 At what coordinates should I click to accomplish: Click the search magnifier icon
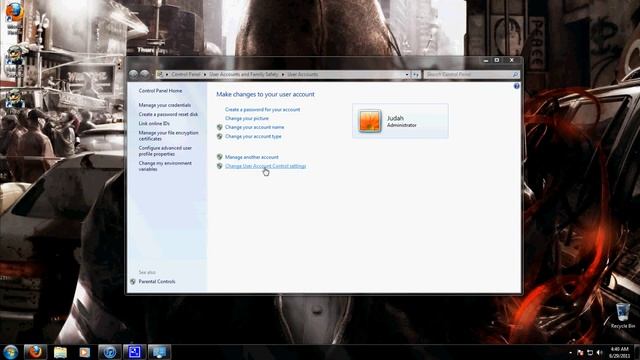point(515,74)
